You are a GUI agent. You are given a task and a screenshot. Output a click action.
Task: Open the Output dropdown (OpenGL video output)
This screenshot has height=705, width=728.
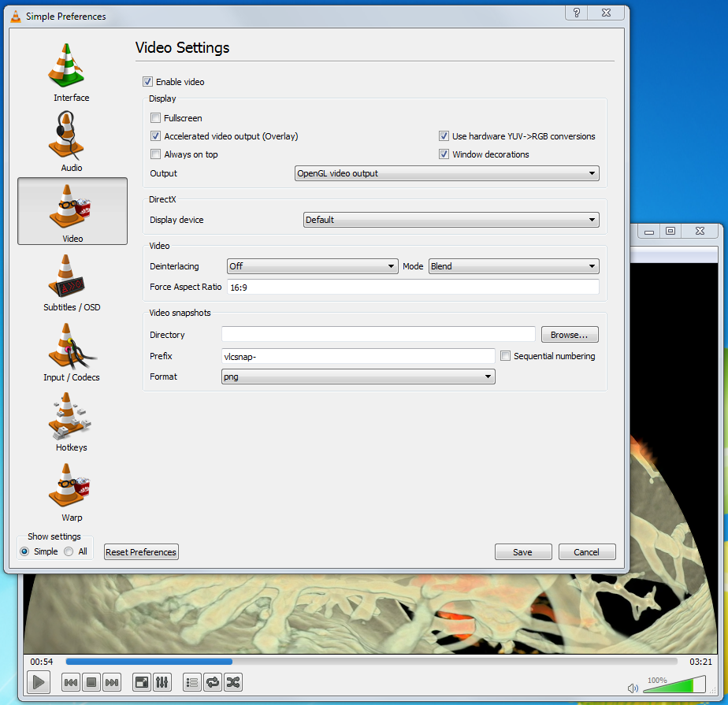(x=447, y=173)
